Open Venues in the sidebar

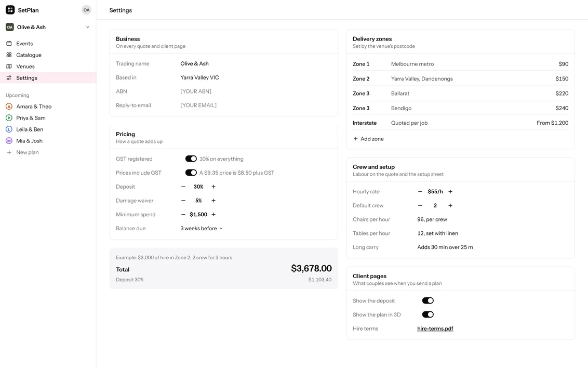tap(48, 67)
